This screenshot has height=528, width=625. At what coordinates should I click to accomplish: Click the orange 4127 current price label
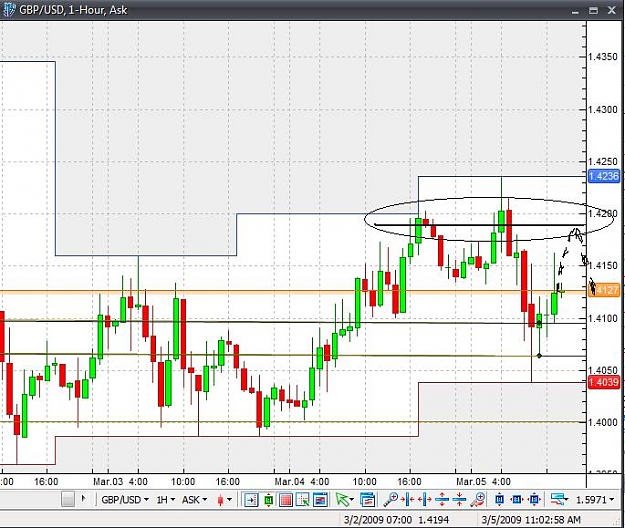click(x=604, y=290)
